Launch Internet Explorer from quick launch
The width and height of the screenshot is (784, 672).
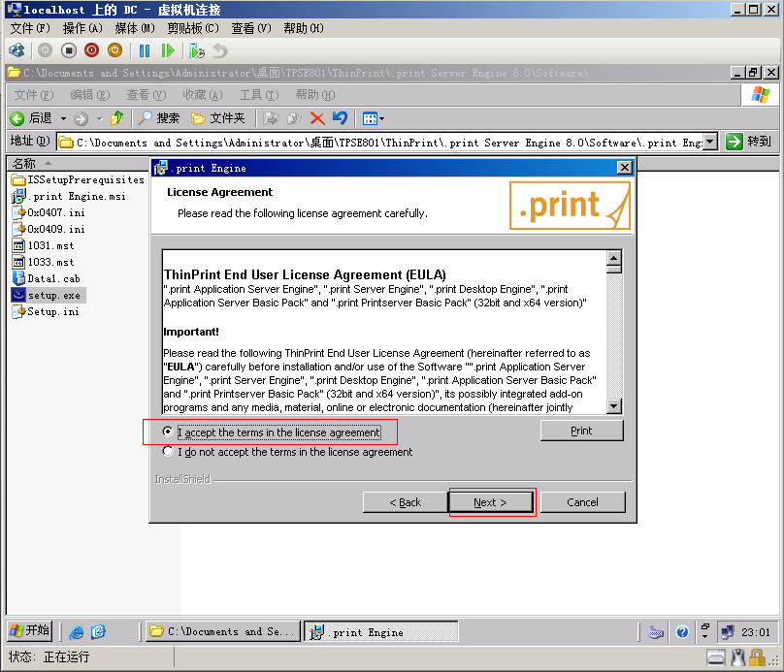[76, 632]
